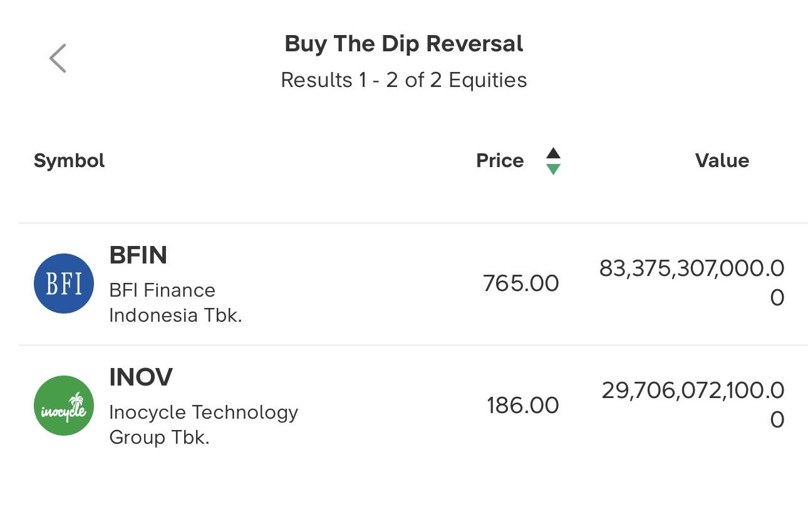
Task: Sort price descending with green down arrow
Action: tap(552, 169)
